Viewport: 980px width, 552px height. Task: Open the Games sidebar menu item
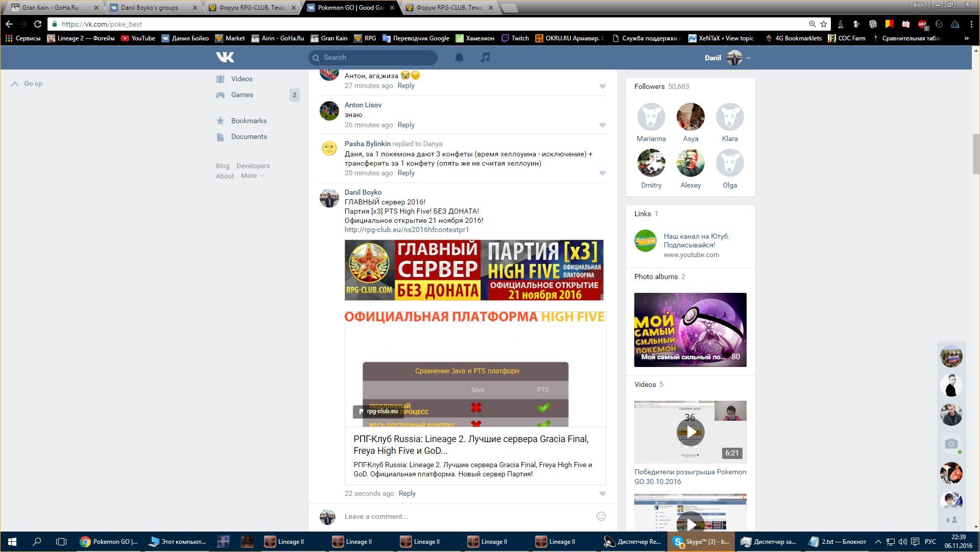tap(242, 95)
